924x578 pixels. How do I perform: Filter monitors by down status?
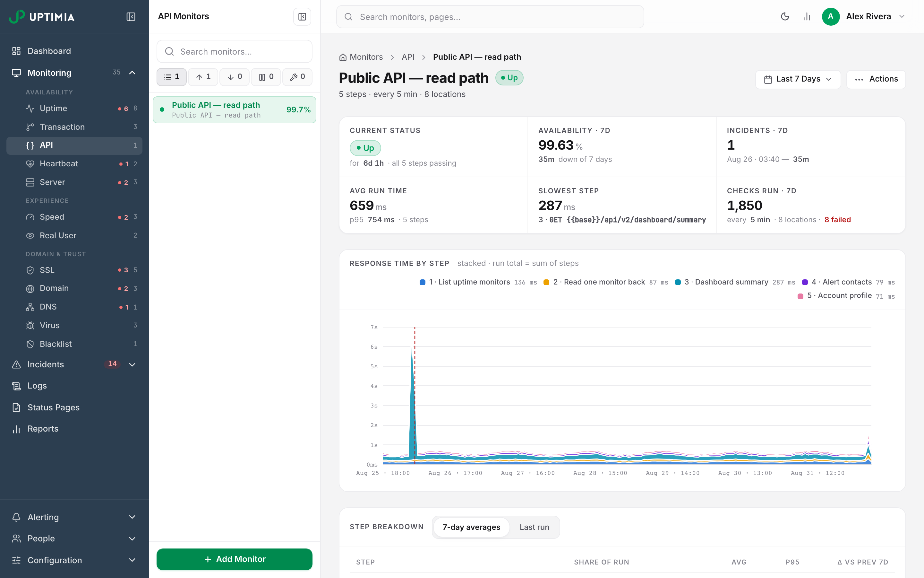tap(235, 77)
